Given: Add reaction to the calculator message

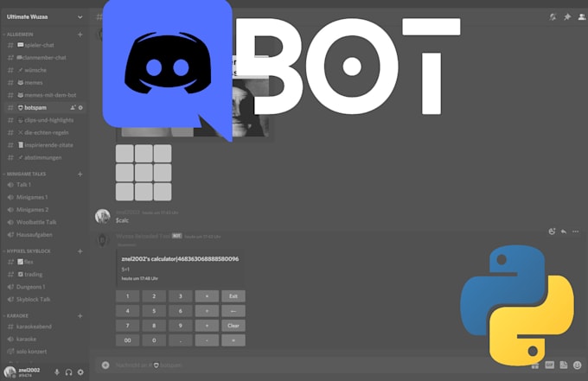Looking at the screenshot, I should click(552, 232).
